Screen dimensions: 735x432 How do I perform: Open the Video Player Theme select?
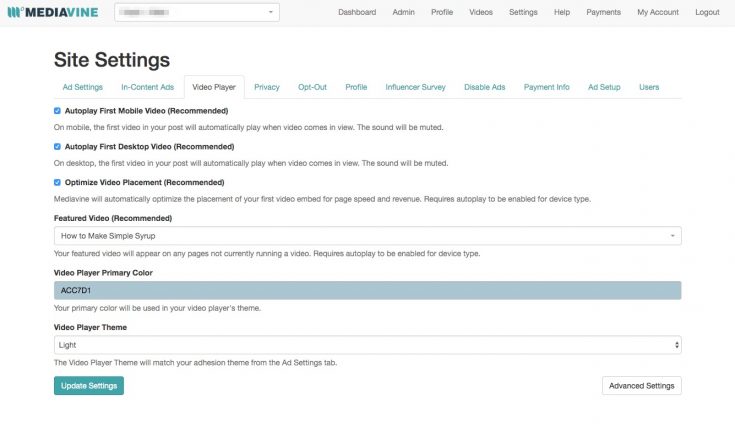click(368, 345)
